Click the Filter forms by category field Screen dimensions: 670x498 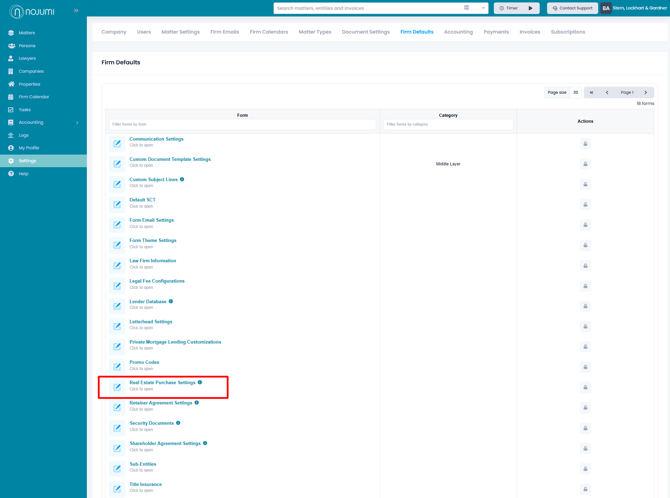click(448, 125)
